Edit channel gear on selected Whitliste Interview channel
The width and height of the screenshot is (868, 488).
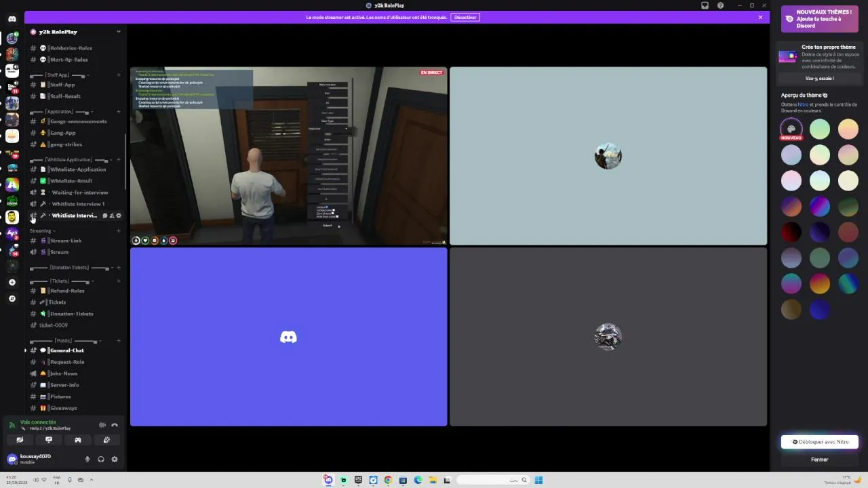pyautogui.click(x=119, y=216)
